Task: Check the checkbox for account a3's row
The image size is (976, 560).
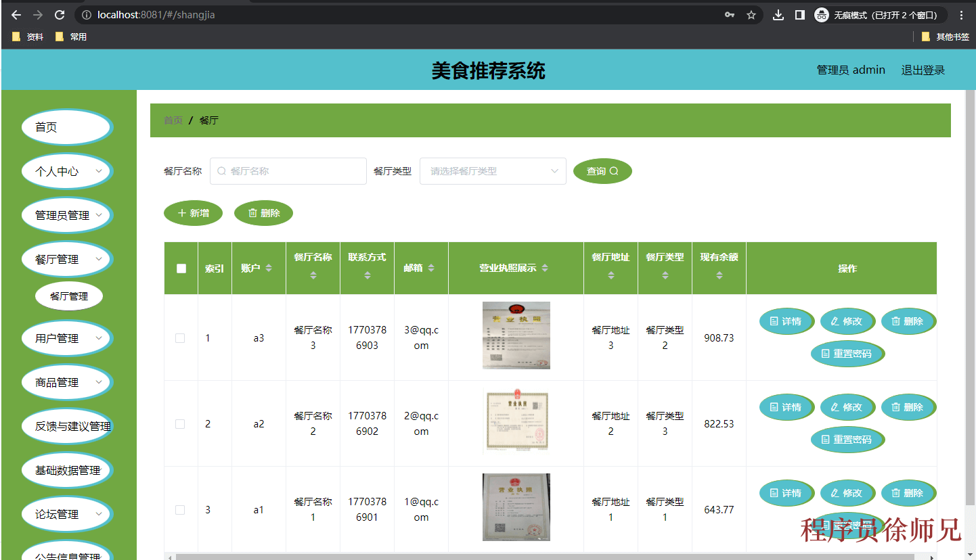Action: 181,337
